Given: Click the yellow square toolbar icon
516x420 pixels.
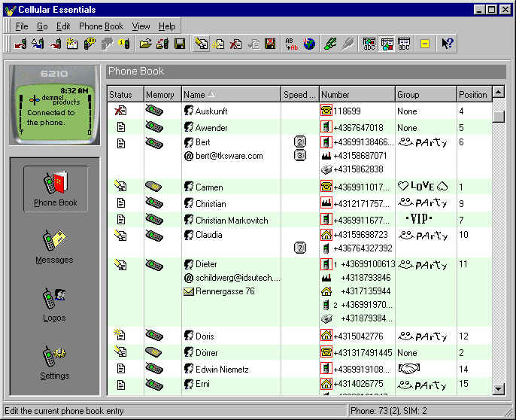Looking at the screenshot, I should point(425,44).
